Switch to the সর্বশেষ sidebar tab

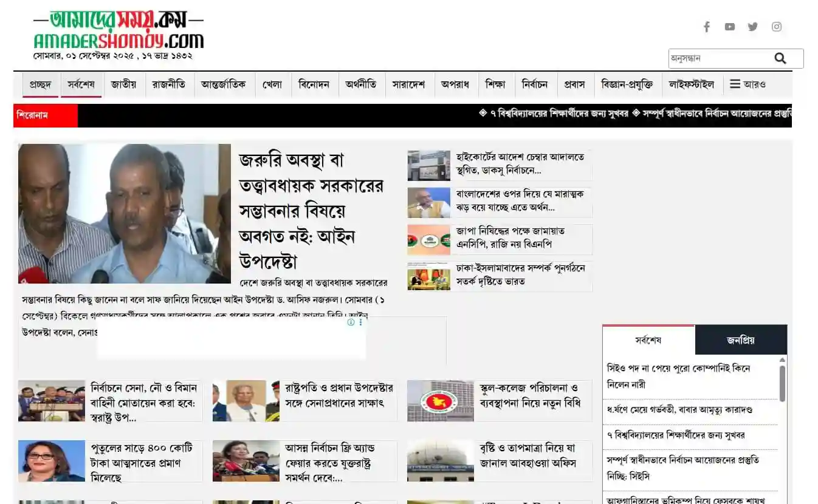tap(648, 340)
